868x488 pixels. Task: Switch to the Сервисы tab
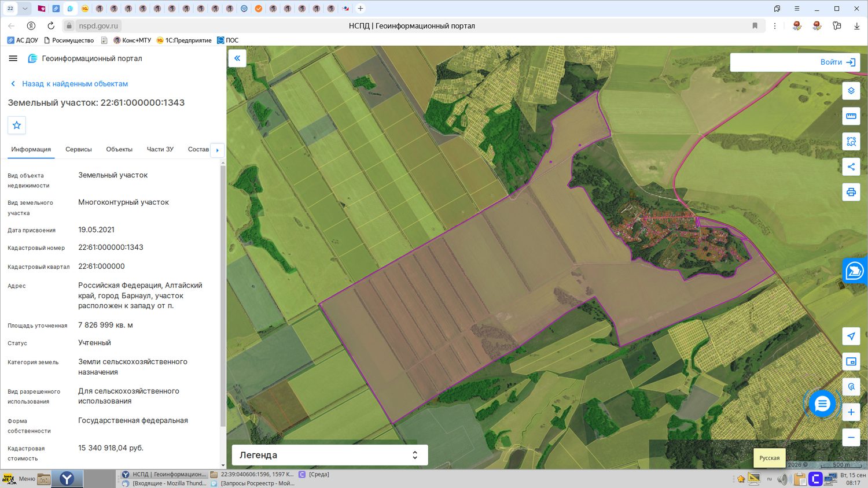[x=79, y=149]
